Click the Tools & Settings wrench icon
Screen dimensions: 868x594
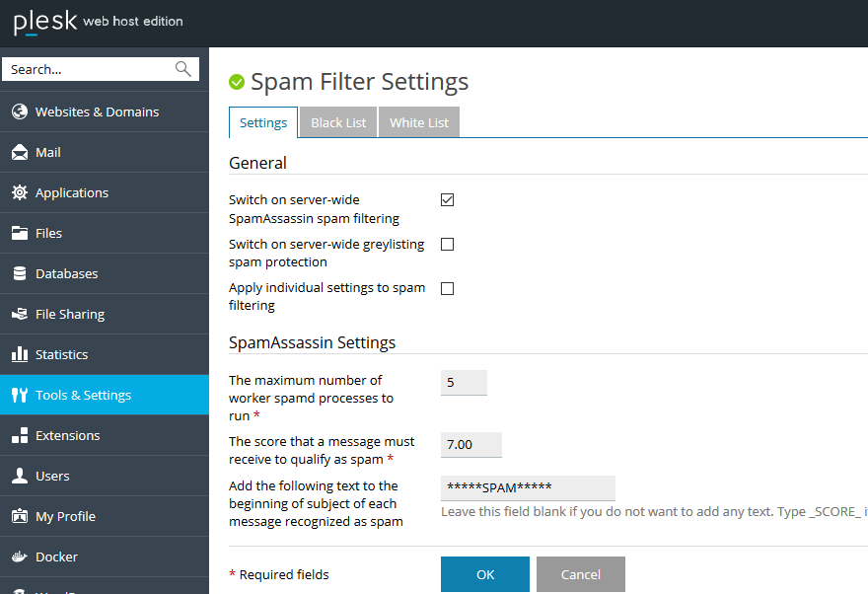pyautogui.click(x=20, y=395)
